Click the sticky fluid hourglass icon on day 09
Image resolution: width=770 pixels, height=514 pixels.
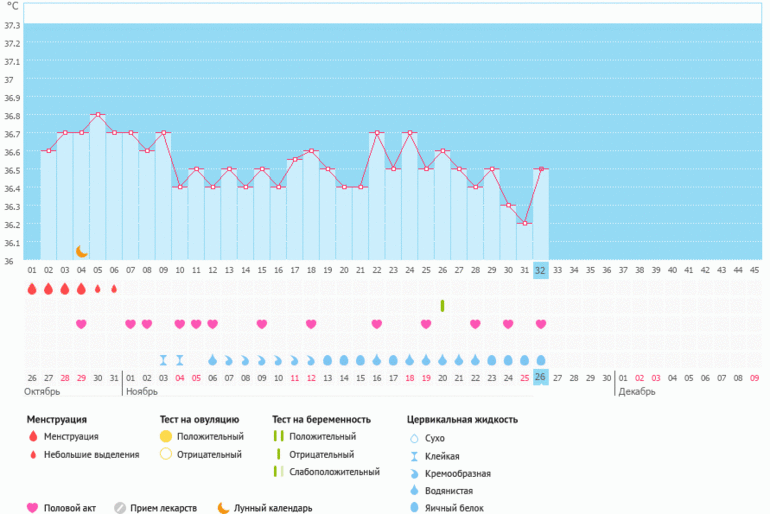click(163, 359)
